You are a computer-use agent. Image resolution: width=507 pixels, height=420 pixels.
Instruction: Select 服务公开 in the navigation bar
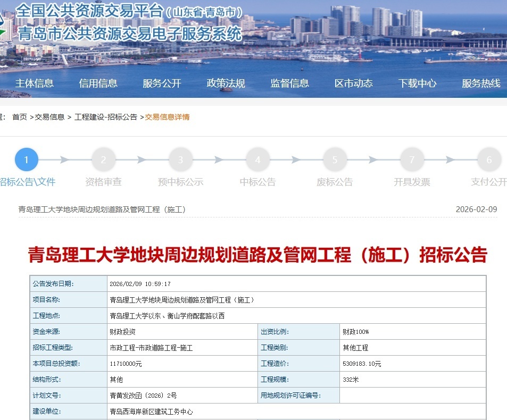162,82
